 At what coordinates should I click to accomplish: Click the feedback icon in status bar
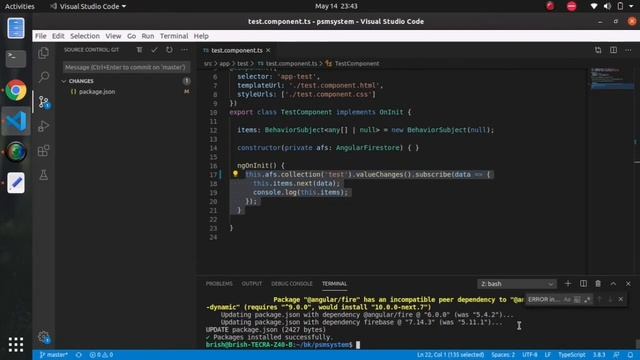click(616, 355)
